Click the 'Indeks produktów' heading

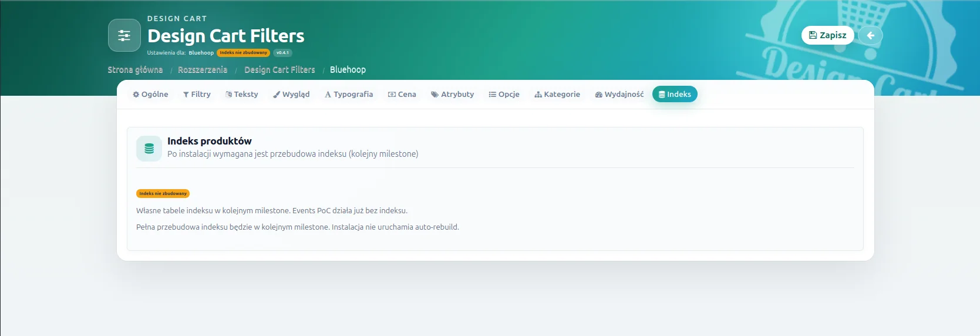[x=210, y=141]
